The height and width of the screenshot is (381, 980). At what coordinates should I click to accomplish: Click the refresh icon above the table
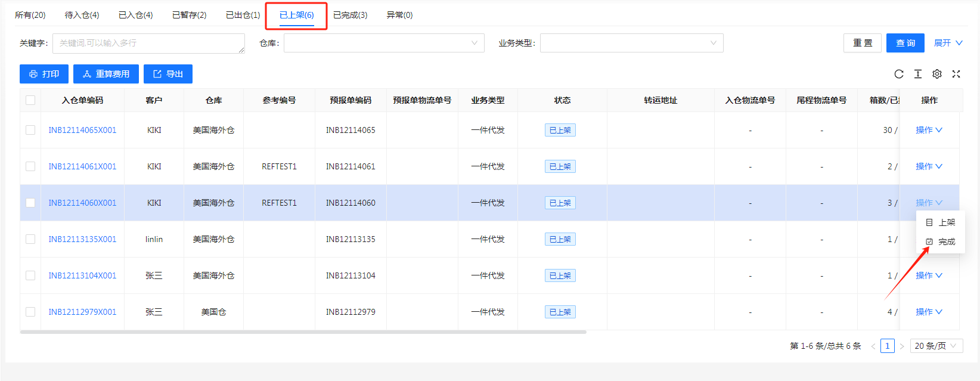point(899,74)
